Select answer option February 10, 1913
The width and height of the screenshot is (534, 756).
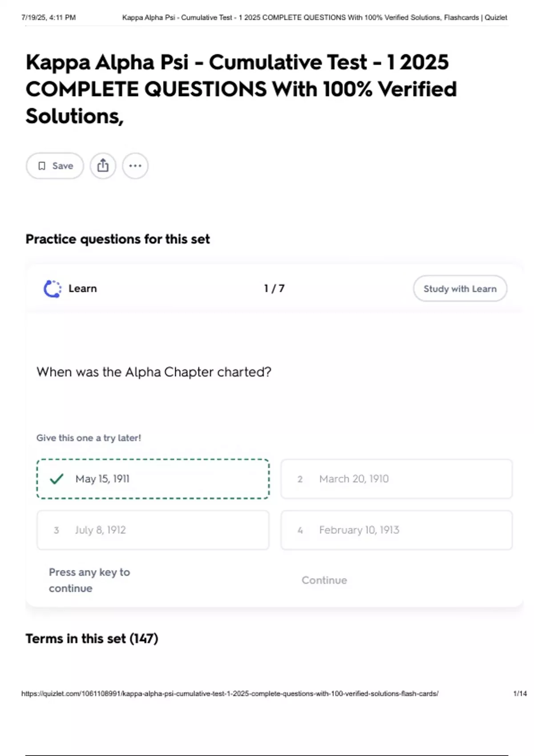tap(396, 530)
